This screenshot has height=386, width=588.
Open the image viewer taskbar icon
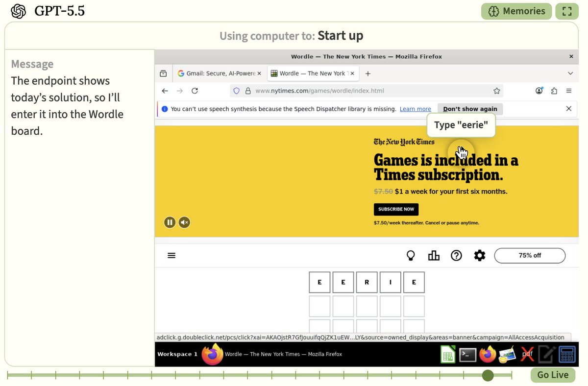507,355
